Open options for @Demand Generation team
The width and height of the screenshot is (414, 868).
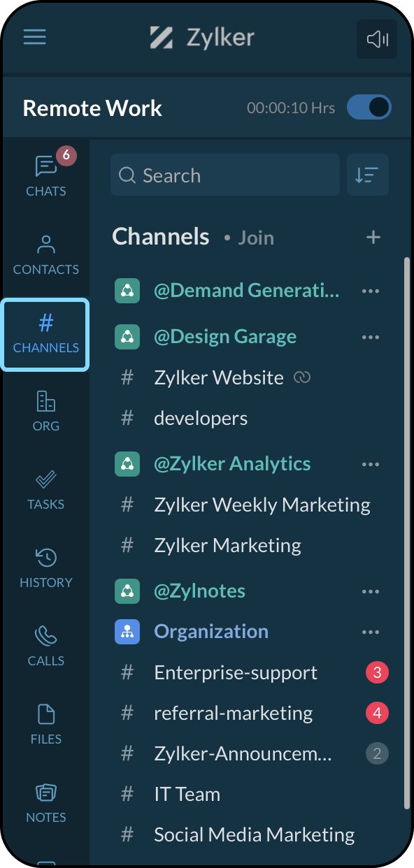371,291
